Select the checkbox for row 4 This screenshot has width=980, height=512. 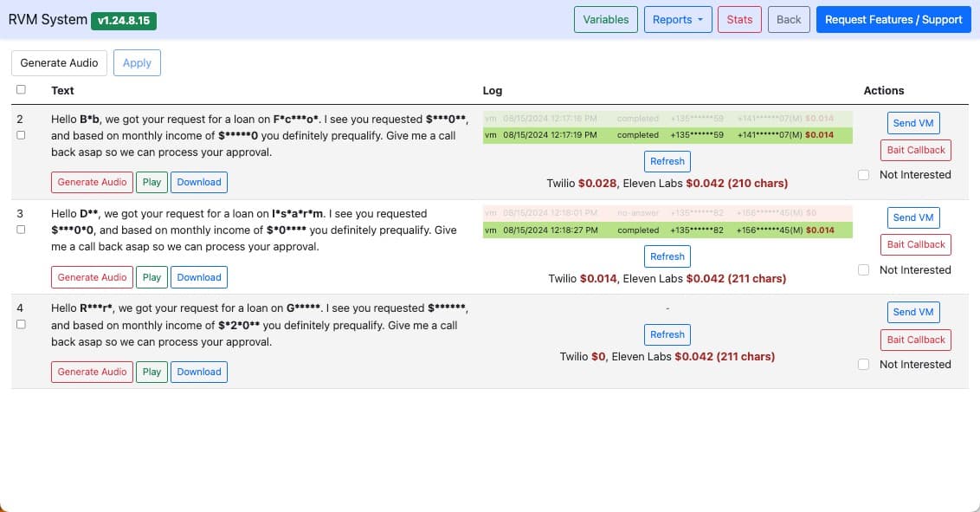pyautogui.click(x=22, y=325)
